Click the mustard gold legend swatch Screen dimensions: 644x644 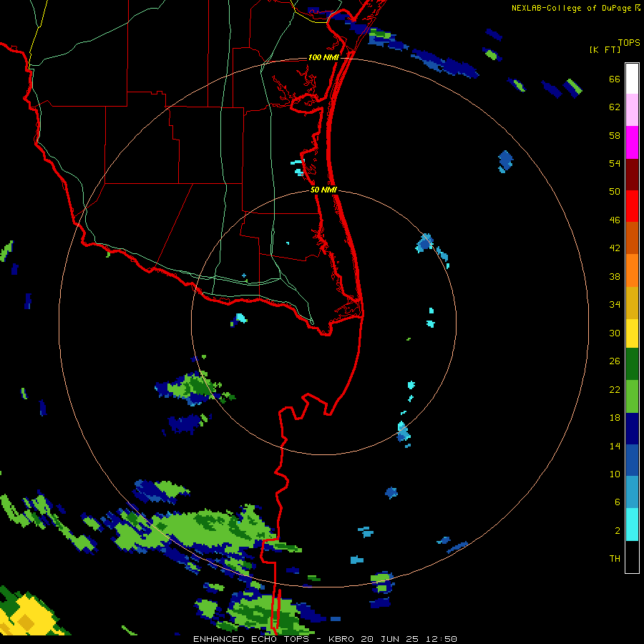632,303
